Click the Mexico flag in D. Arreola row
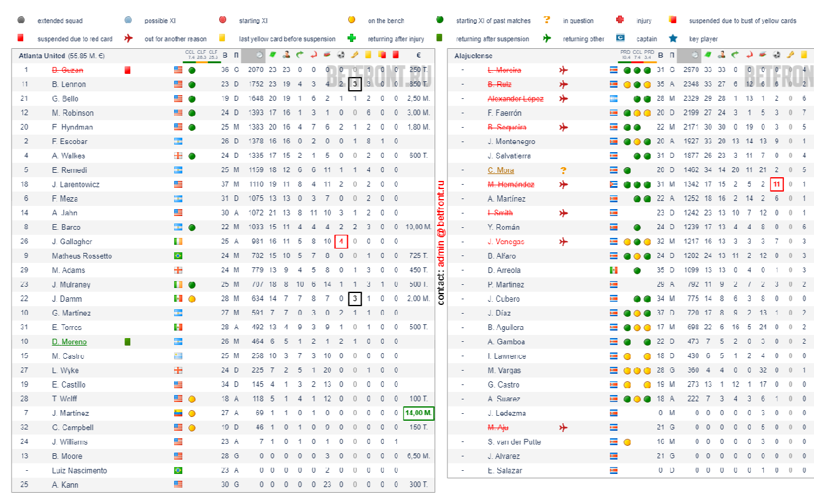 pyautogui.click(x=614, y=270)
